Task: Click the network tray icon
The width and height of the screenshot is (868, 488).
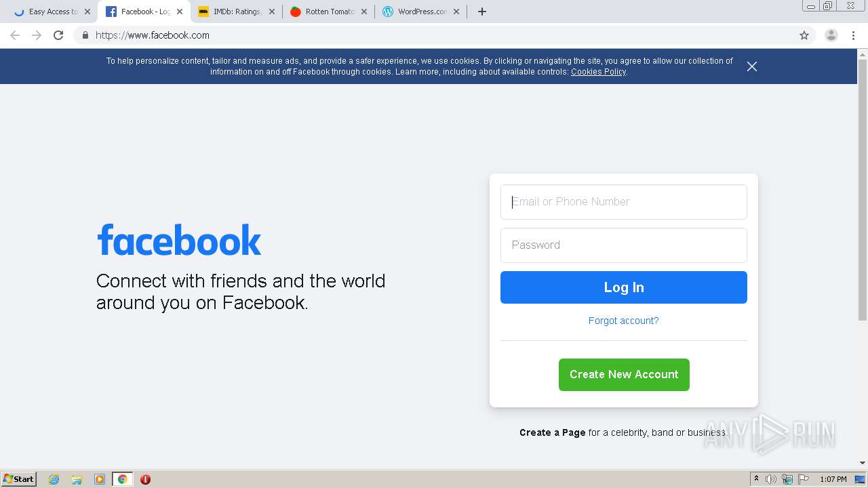Action: (x=787, y=479)
